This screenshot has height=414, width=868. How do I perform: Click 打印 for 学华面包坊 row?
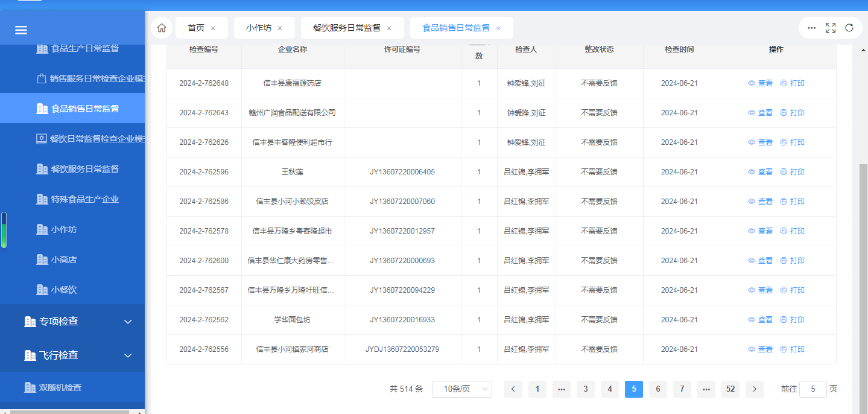click(x=793, y=320)
